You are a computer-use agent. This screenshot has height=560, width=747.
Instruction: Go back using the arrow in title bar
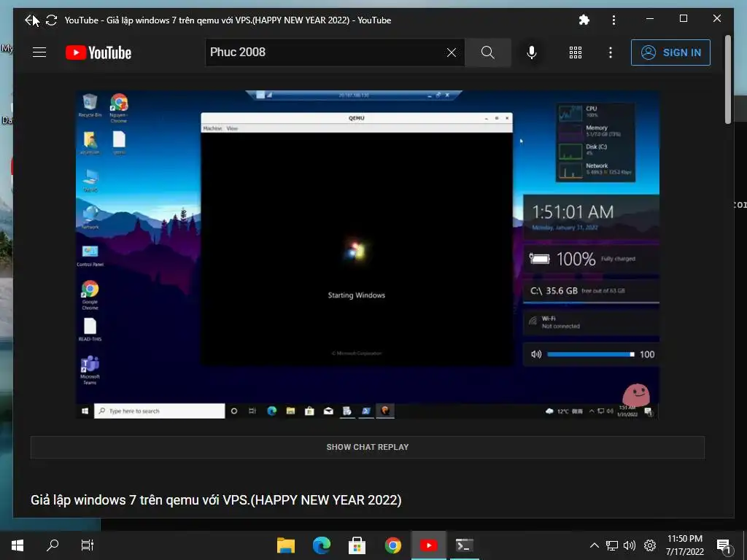click(x=29, y=20)
